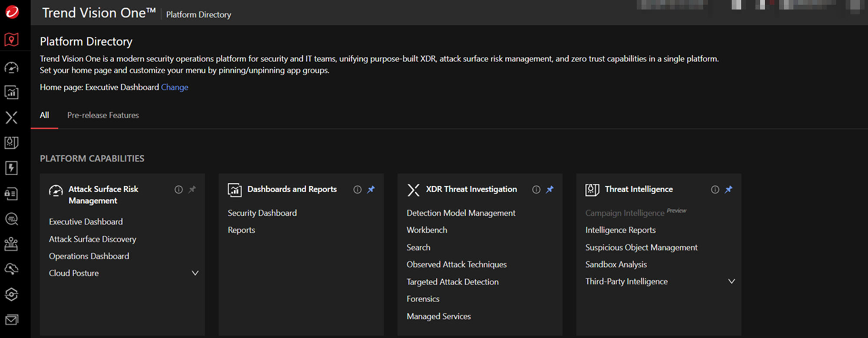Open the envelope email sidebar icon
This screenshot has height=338, width=868.
(x=12, y=320)
